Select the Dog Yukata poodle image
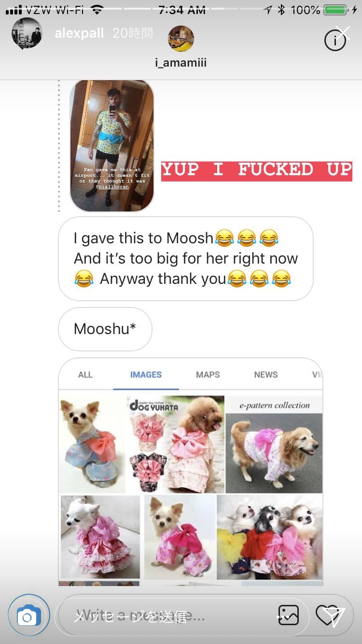This screenshot has height=644, width=362. click(176, 444)
